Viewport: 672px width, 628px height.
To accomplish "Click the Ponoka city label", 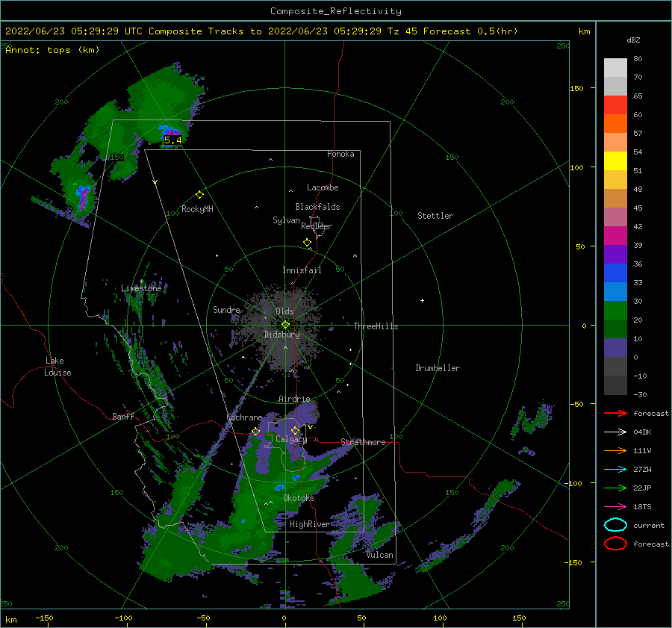I will (x=340, y=154).
